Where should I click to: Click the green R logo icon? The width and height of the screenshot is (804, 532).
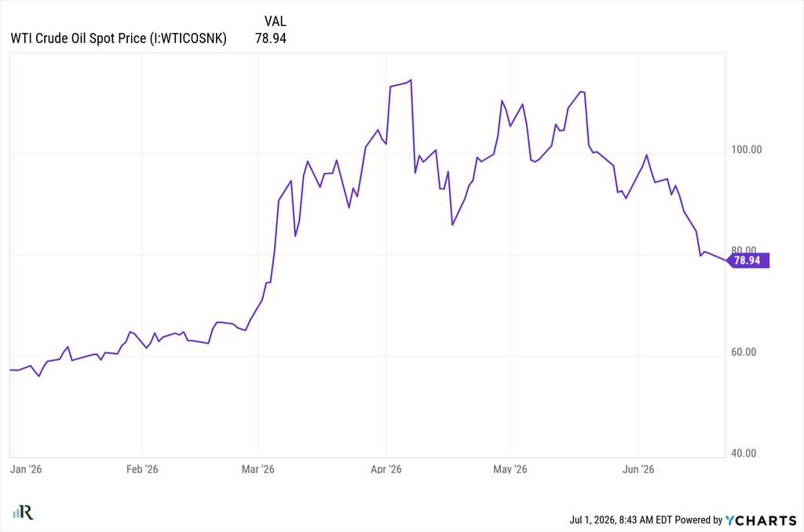click(23, 512)
